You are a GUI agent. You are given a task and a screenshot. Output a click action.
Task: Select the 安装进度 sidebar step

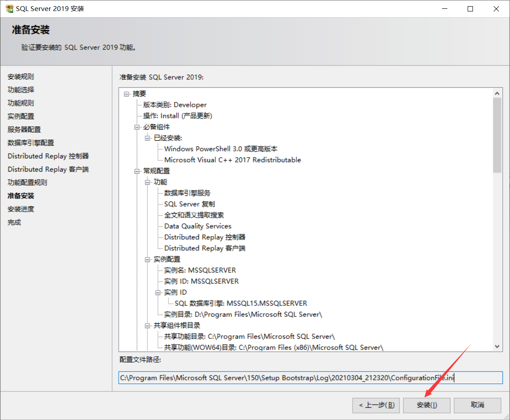(21, 209)
